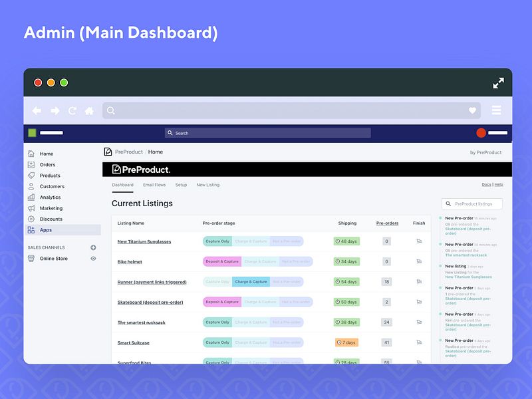
Task: Click the browser forward arrow
Action: pos(55,110)
